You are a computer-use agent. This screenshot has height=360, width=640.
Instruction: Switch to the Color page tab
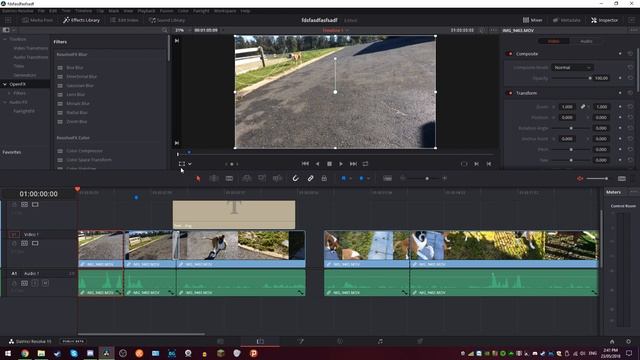pyautogui.click(x=340, y=341)
